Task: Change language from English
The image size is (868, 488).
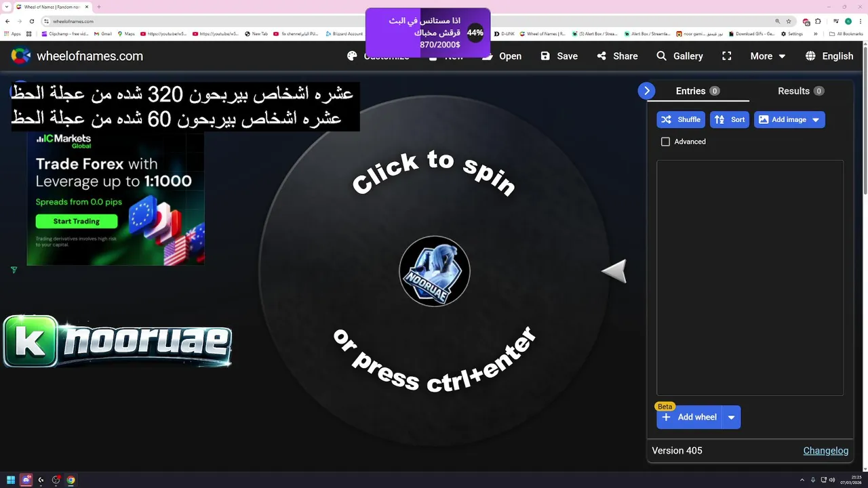Action: (x=829, y=56)
